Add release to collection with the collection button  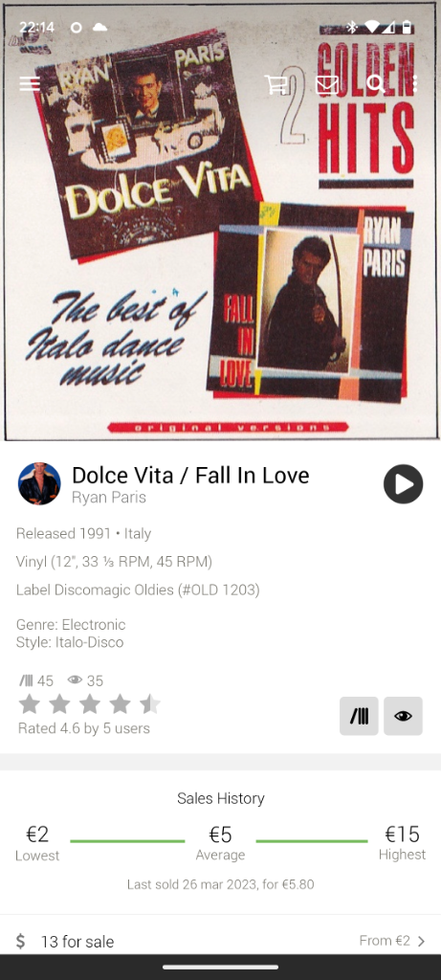tap(359, 716)
